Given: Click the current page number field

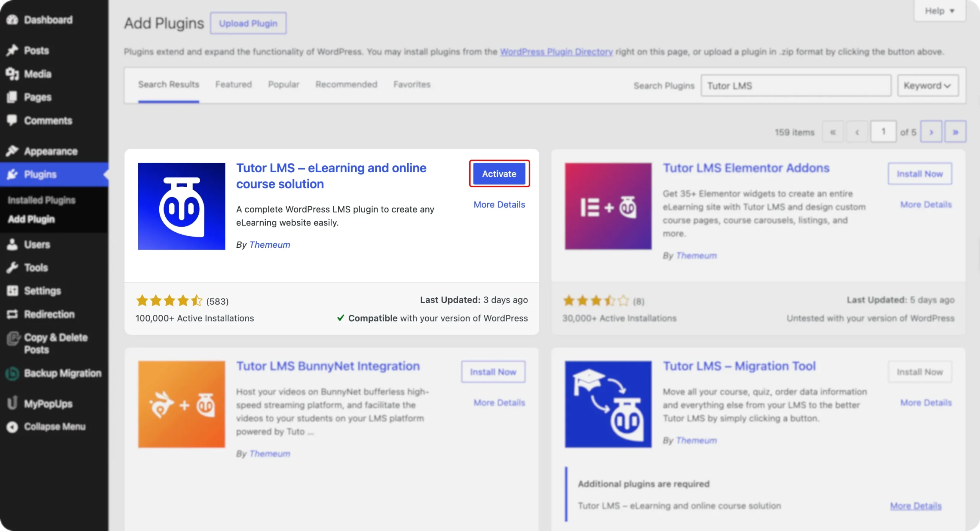Looking at the screenshot, I should point(883,132).
